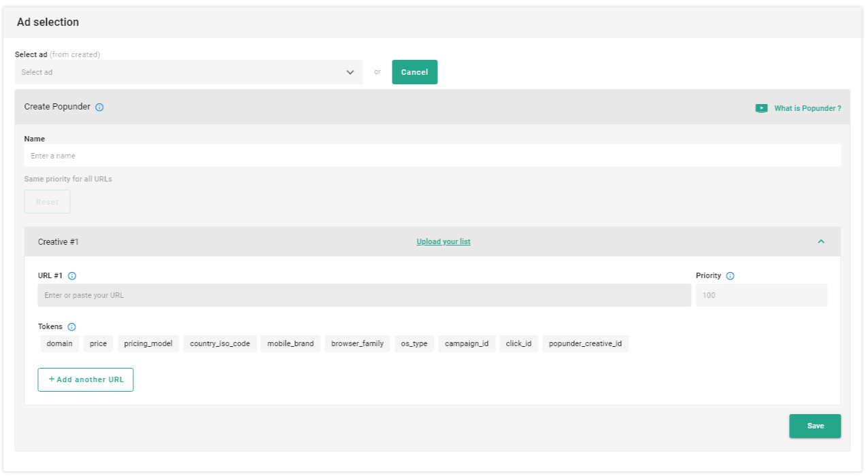Collapse the Creative #1 section chevron
Viewport: 868px width, 476px height.
[x=821, y=241]
